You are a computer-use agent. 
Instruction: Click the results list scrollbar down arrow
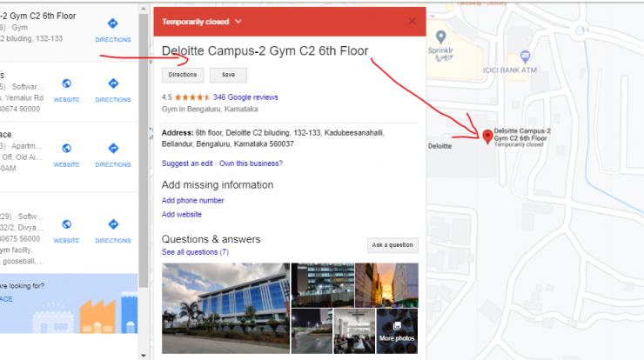click(144, 356)
